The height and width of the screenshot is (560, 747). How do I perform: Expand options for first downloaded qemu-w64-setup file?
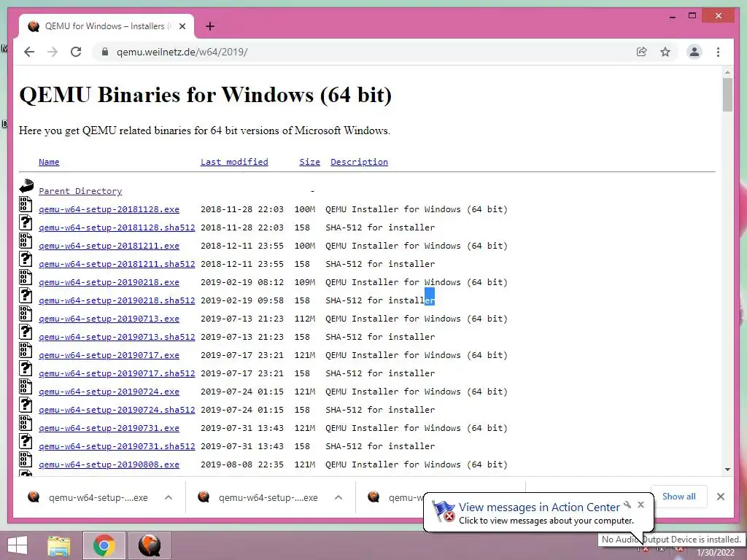[169, 497]
